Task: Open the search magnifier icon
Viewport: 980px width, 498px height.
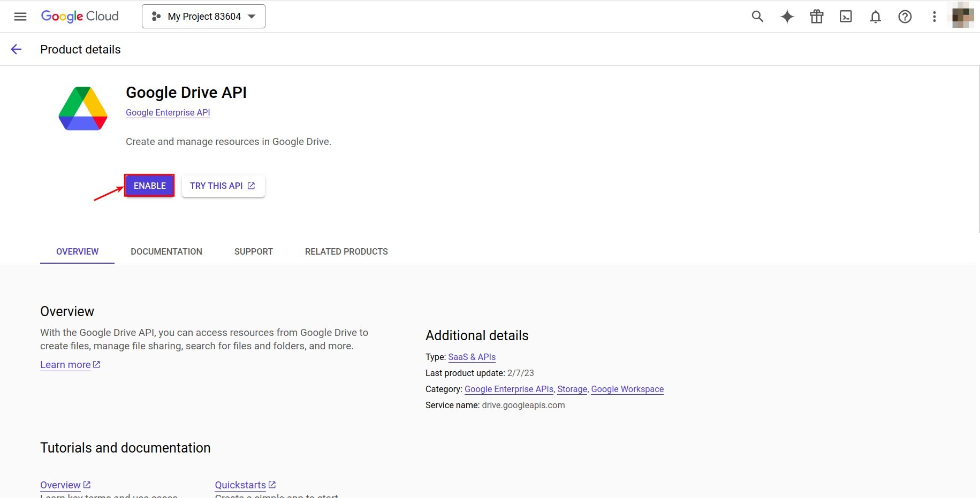Action: tap(757, 17)
